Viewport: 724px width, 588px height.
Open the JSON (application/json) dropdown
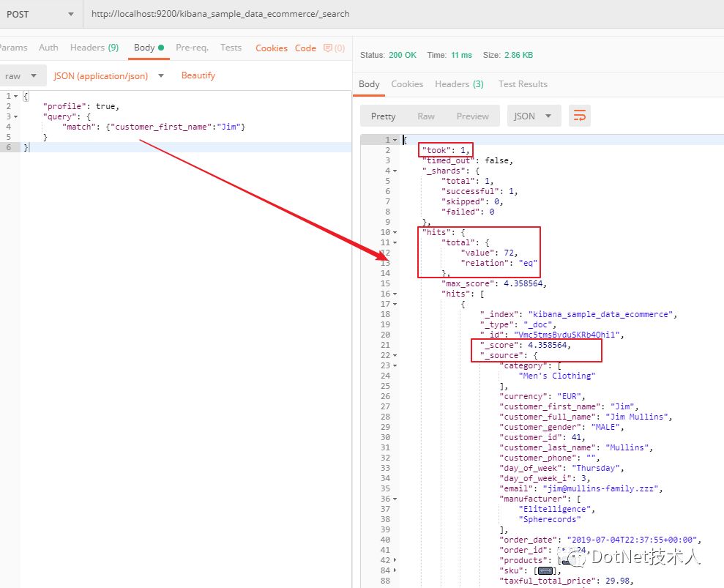click(x=109, y=75)
